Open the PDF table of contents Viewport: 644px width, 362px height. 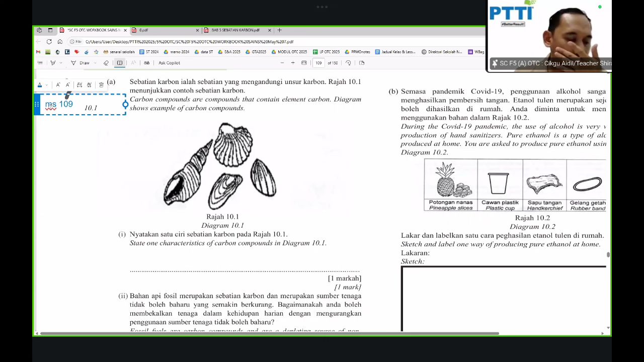(x=40, y=63)
